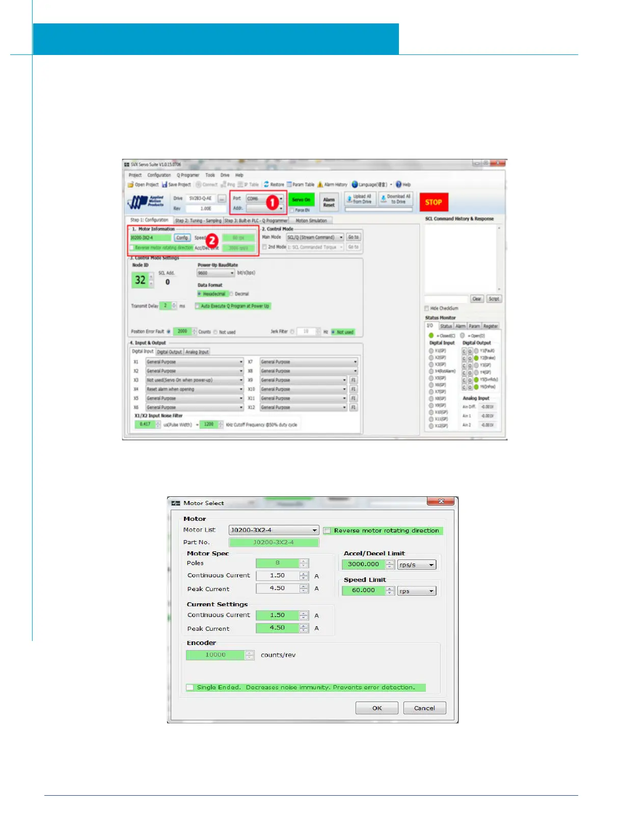The width and height of the screenshot is (621, 840).
Task: Click the Help question-mark toolbar icon
Action: 398,184
